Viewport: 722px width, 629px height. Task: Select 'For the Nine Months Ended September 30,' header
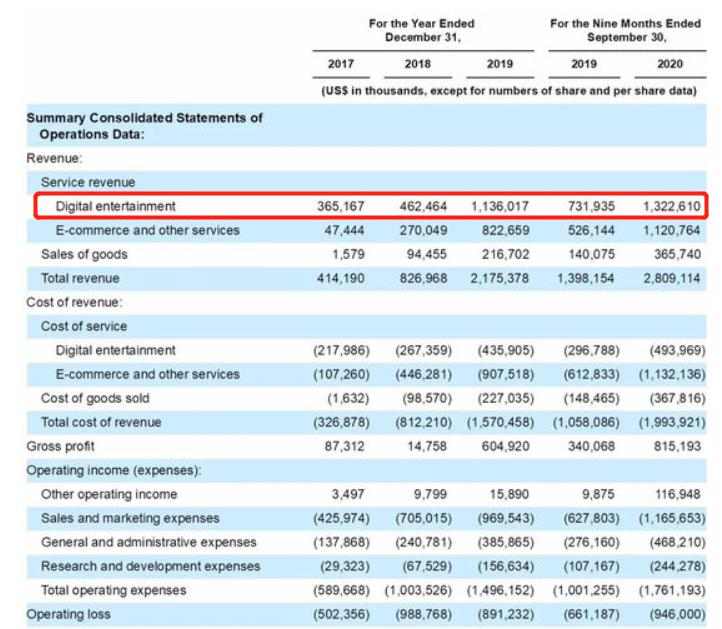point(626,30)
